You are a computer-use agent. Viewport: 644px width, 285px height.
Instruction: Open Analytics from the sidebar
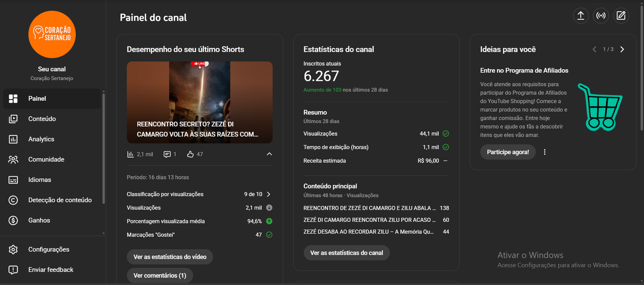coord(41,139)
